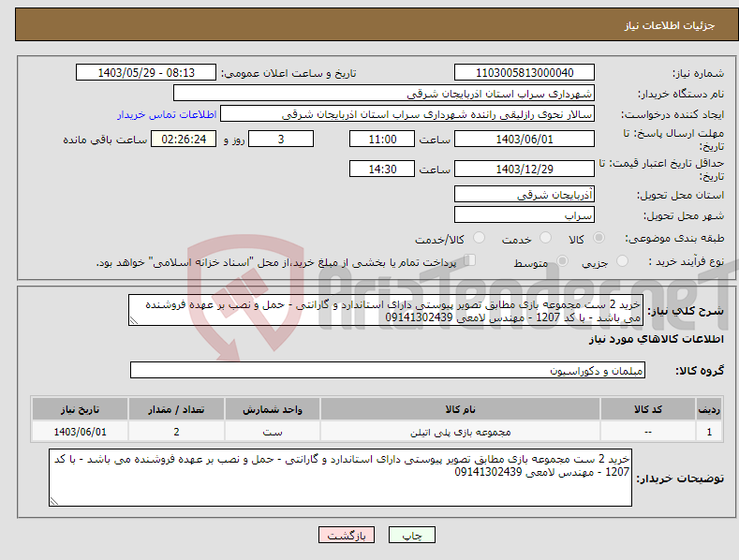Click the delivery city field سراب
739x560 pixels.
click(x=525, y=215)
